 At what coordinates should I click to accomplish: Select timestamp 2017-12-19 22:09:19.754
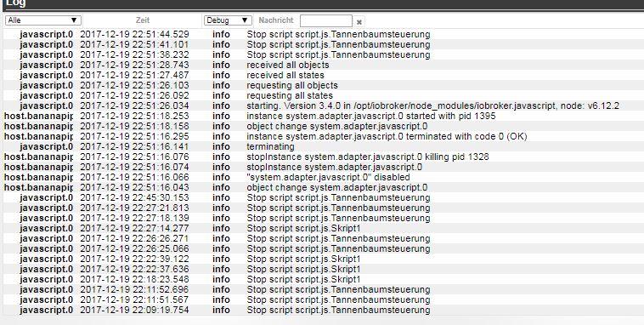134,310
